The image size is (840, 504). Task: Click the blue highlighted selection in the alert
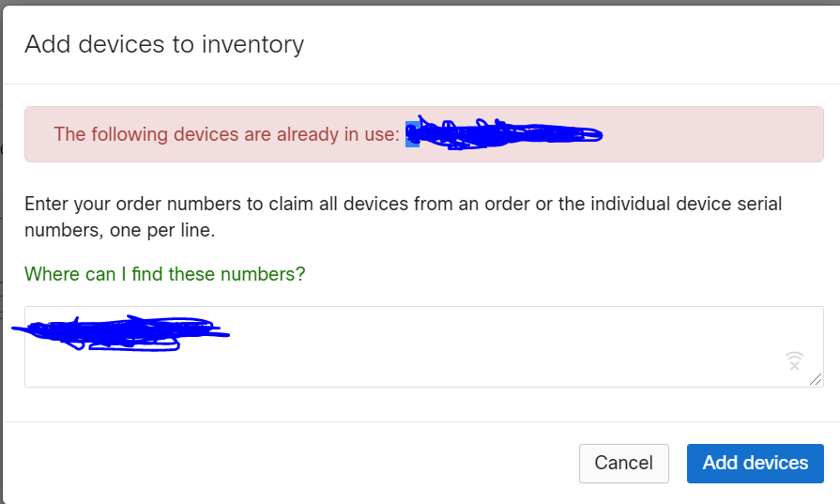click(411, 134)
